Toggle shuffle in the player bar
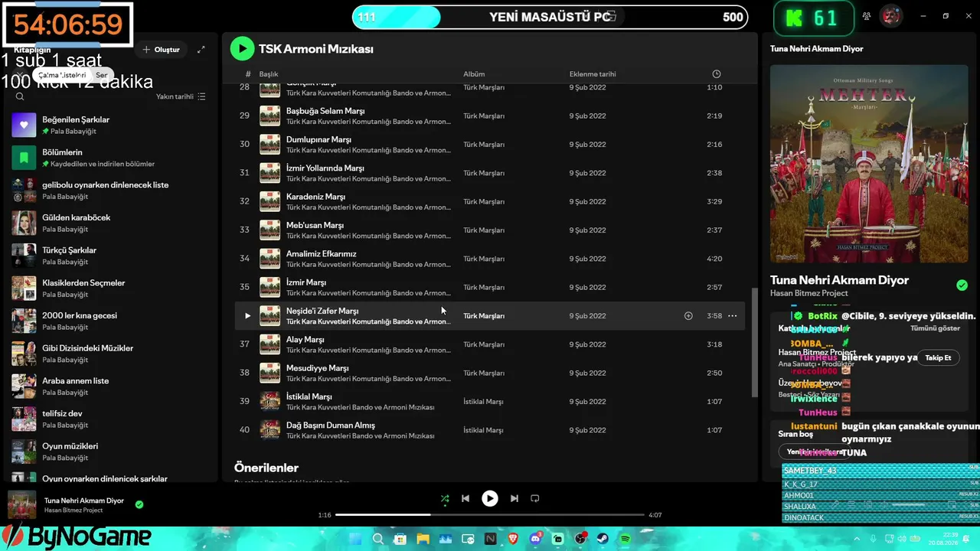Viewport: 980px width, 551px height. [445, 498]
